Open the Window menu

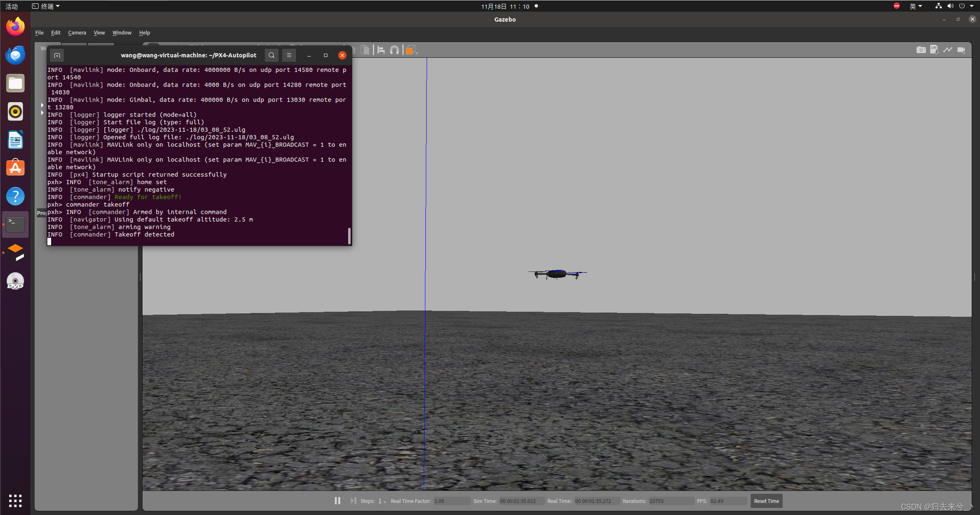(x=121, y=32)
